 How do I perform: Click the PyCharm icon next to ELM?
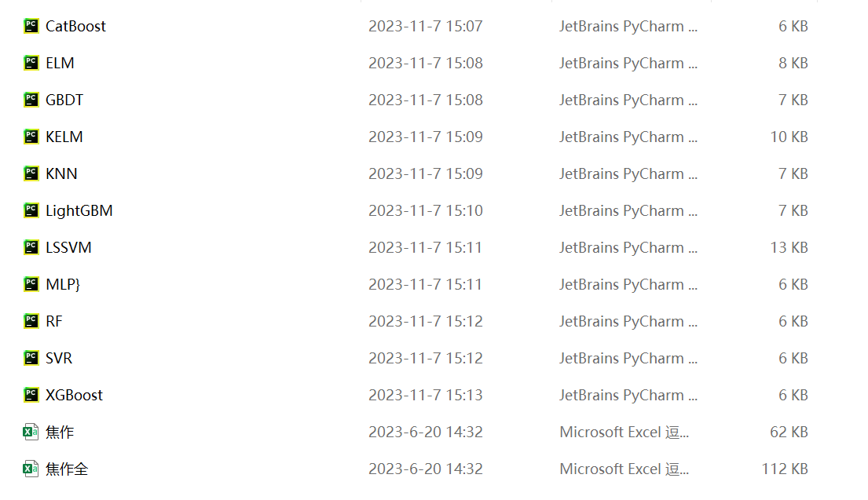pos(31,63)
